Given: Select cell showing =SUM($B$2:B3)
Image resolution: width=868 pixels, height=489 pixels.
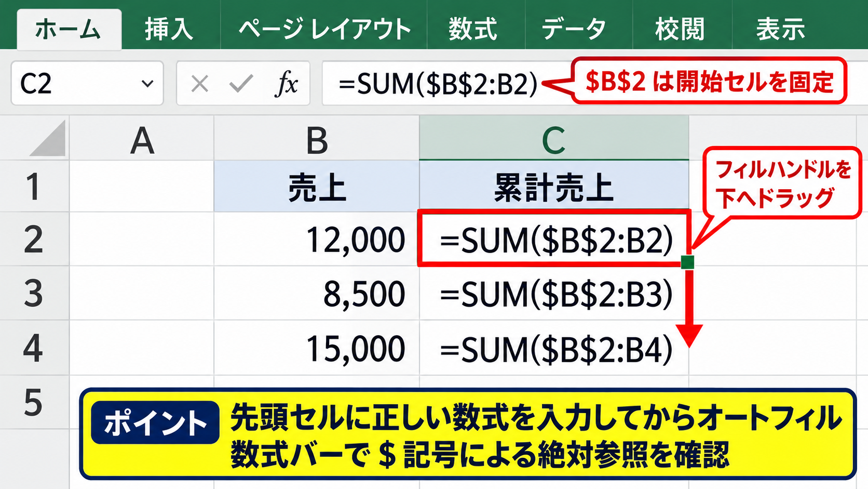Looking at the screenshot, I should coord(554,294).
